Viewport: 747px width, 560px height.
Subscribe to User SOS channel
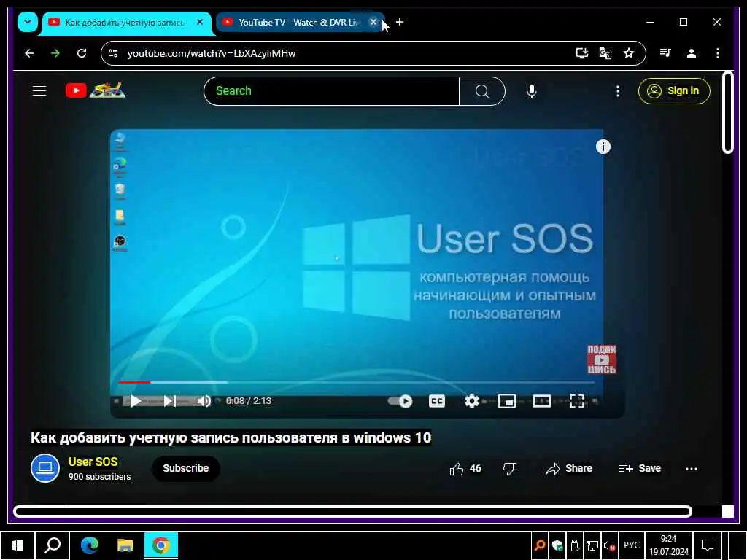pos(186,468)
